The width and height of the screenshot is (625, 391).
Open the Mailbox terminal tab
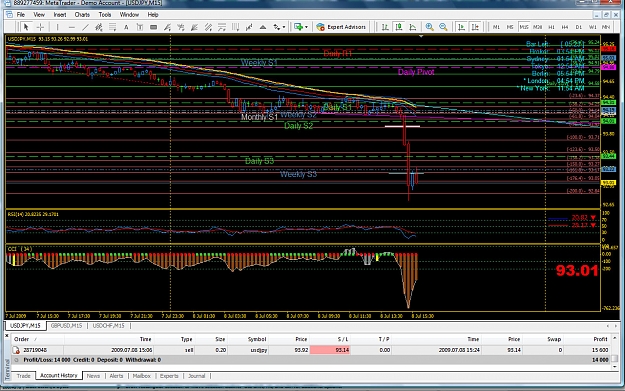[x=142, y=376]
